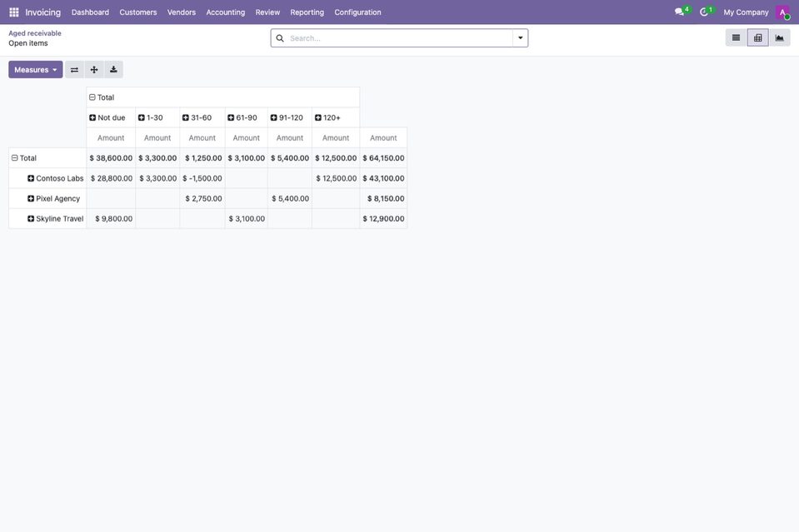Open the Measures dropdown
This screenshot has width=799, height=532.
(x=36, y=70)
